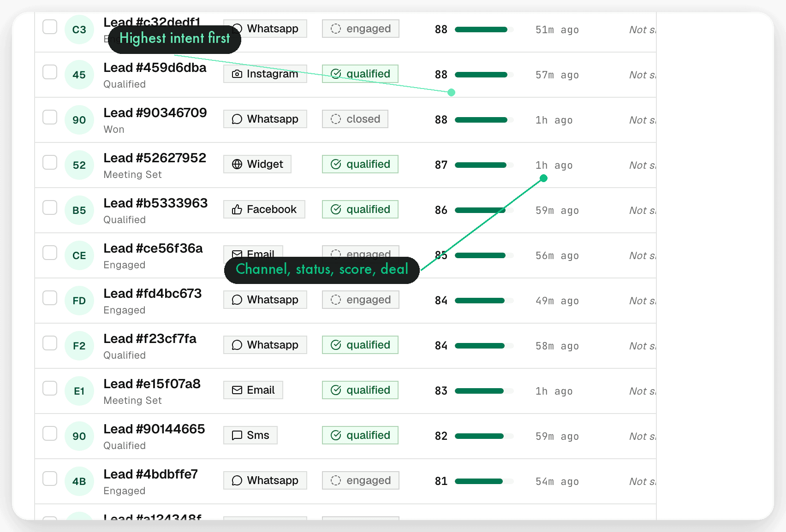Click the engaged status badge for Lead #fd4bc673
The height and width of the screenshot is (532, 786).
(x=361, y=300)
